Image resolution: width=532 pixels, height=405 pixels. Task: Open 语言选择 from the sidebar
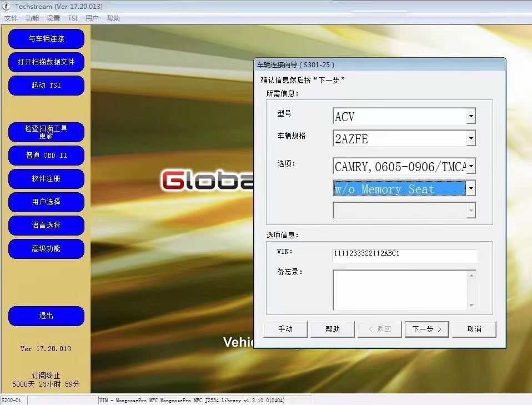point(46,226)
